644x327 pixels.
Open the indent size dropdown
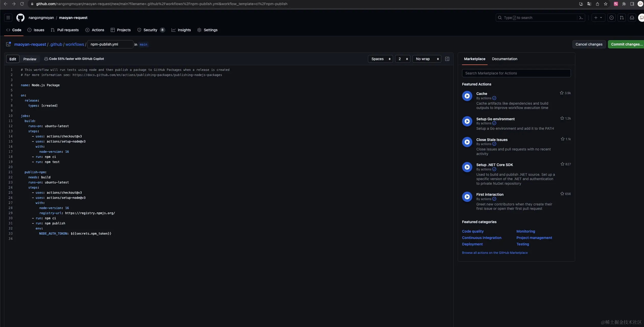[x=402, y=59]
